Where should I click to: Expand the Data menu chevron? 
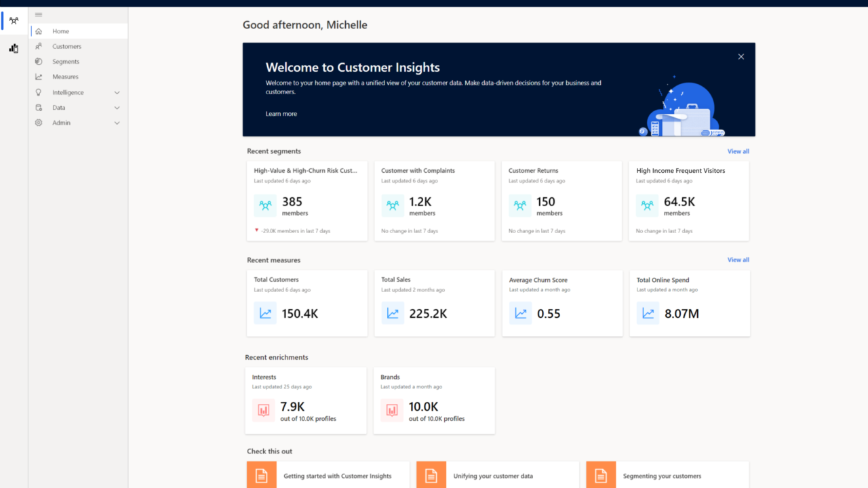pyautogui.click(x=117, y=108)
